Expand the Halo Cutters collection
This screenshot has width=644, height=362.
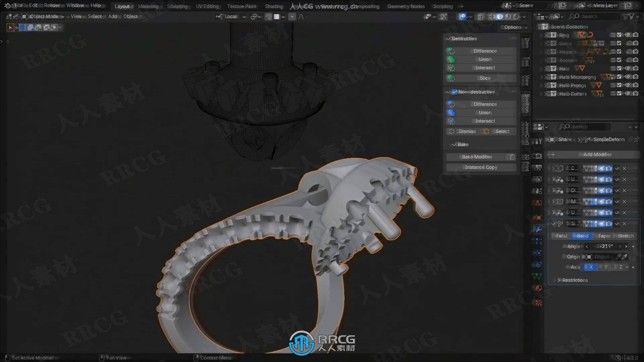coord(545,94)
